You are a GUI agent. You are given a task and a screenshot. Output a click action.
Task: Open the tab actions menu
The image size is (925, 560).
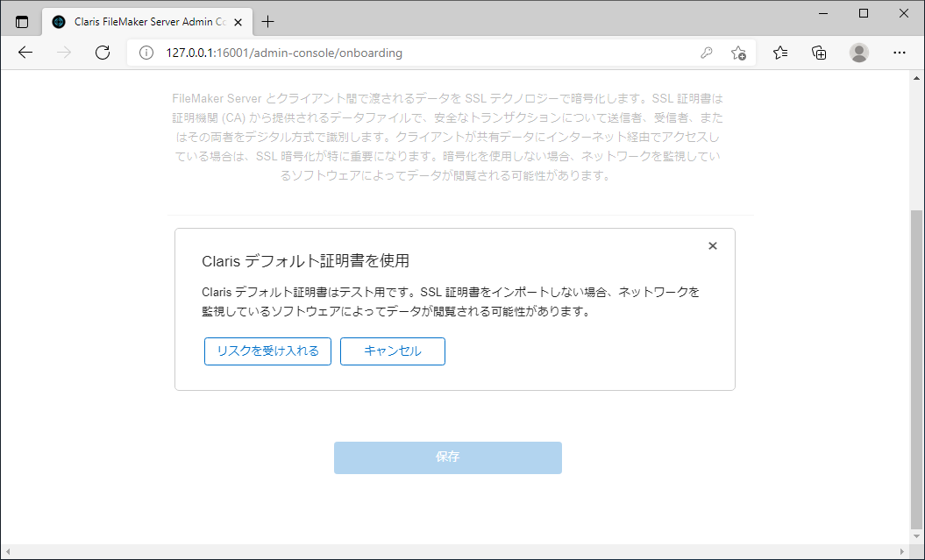(22, 19)
